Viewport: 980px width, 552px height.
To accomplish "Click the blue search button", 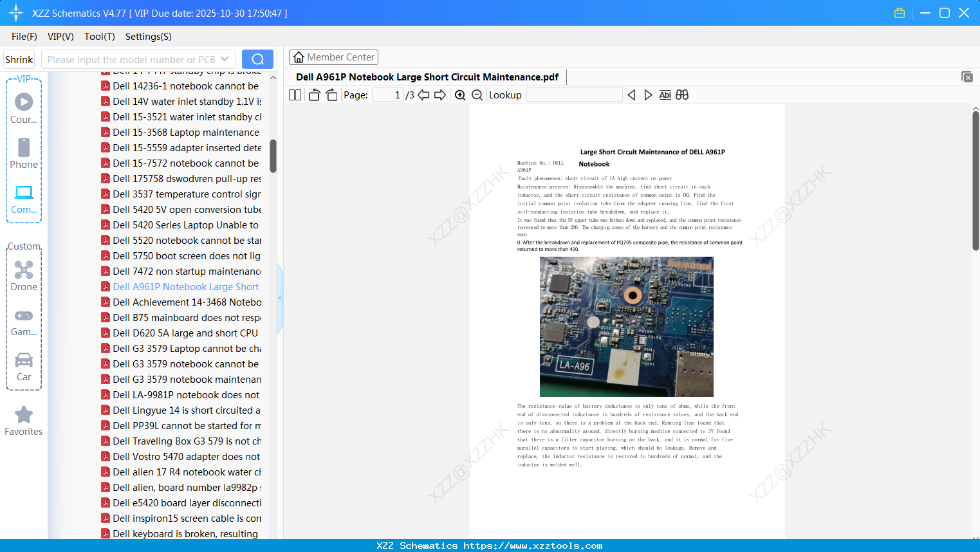I will click(257, 59).
